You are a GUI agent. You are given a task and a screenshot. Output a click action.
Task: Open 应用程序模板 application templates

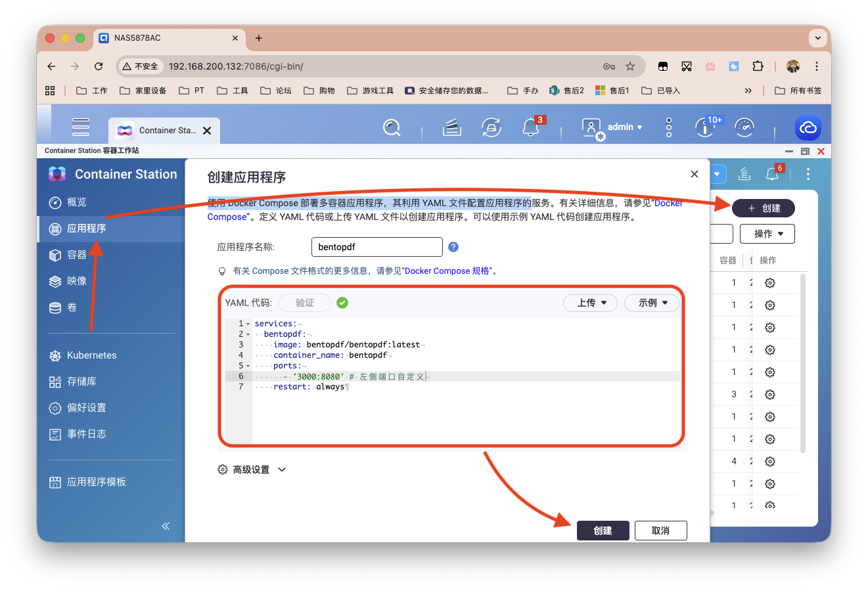point(97,481)
